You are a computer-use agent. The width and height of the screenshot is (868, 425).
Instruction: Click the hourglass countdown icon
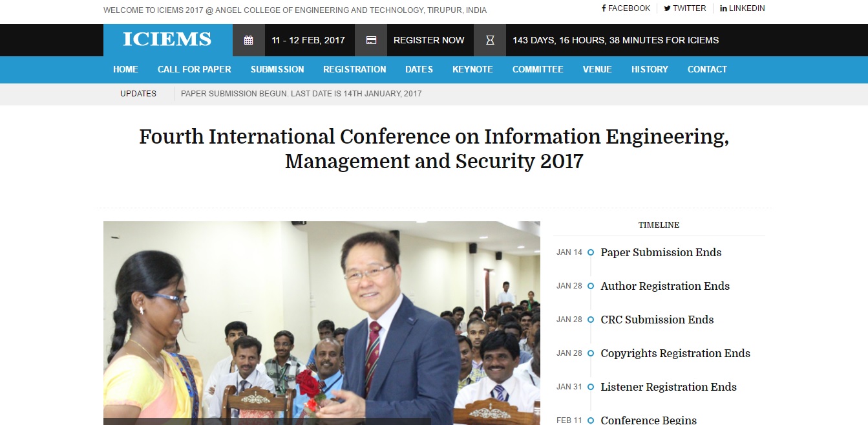tap(490, 40)
